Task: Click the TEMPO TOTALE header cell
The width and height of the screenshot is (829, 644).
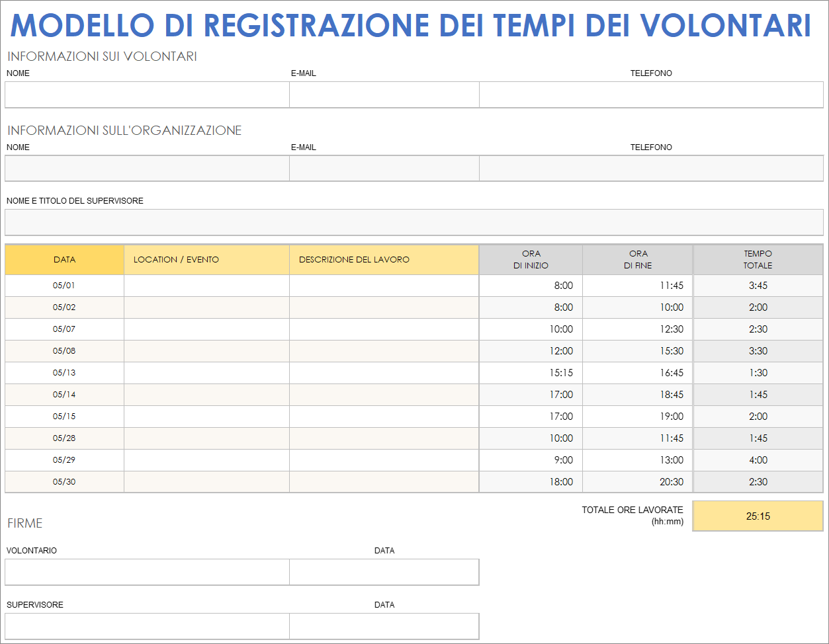Action: click(x=758, y=259)
